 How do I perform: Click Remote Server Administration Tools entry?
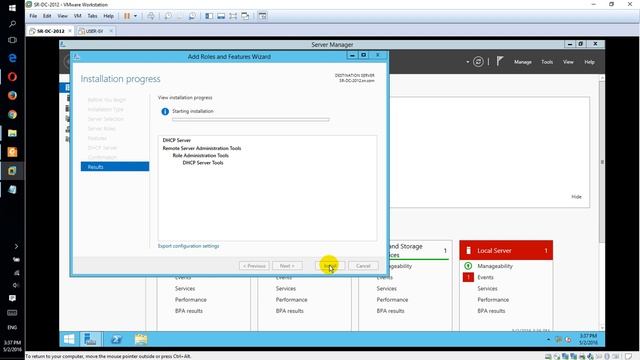coord(202,148)
